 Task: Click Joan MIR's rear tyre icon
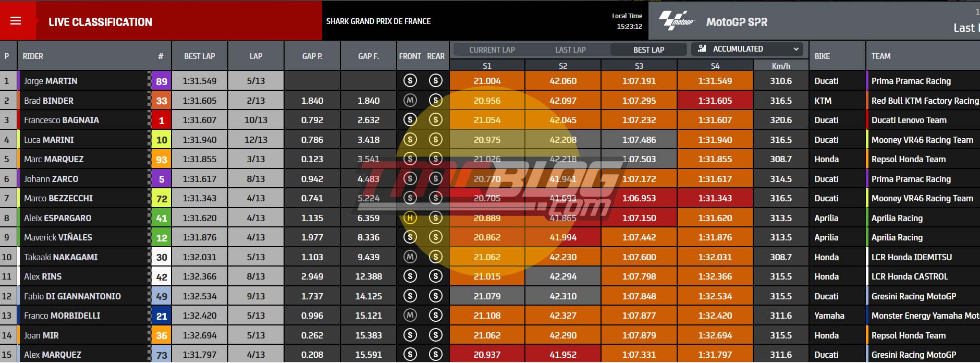435,335
